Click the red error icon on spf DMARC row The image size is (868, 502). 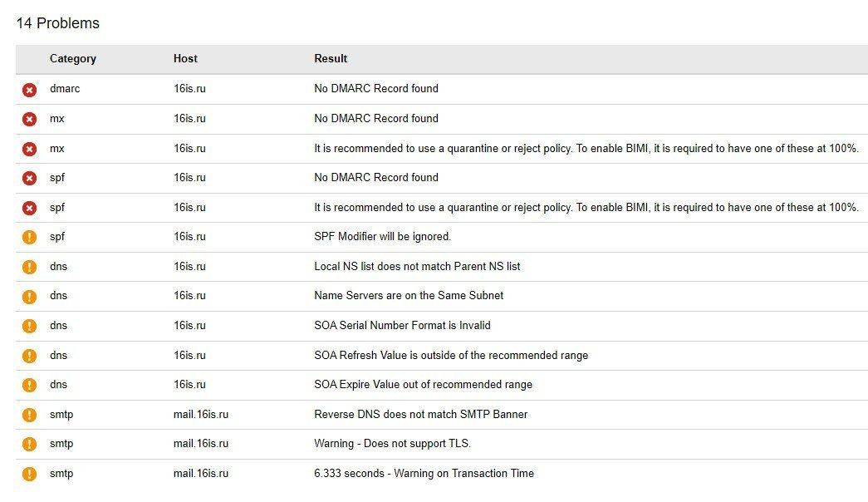pyautogui.click(x=29, y=178)
